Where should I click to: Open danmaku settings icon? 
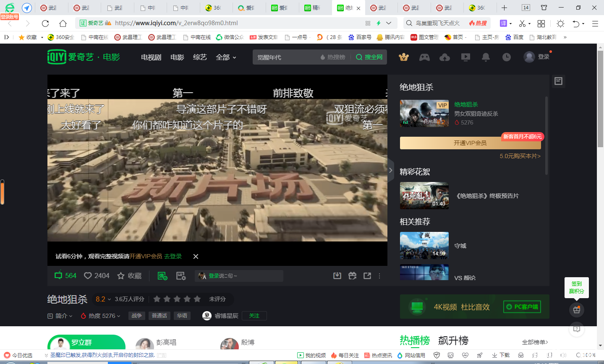coord(181,276)
